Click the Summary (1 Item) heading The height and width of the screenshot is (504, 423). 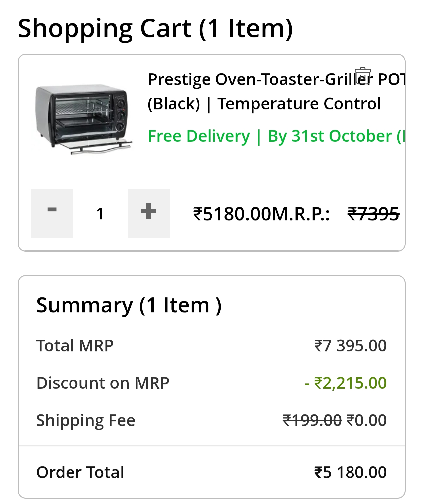point(129,305)
